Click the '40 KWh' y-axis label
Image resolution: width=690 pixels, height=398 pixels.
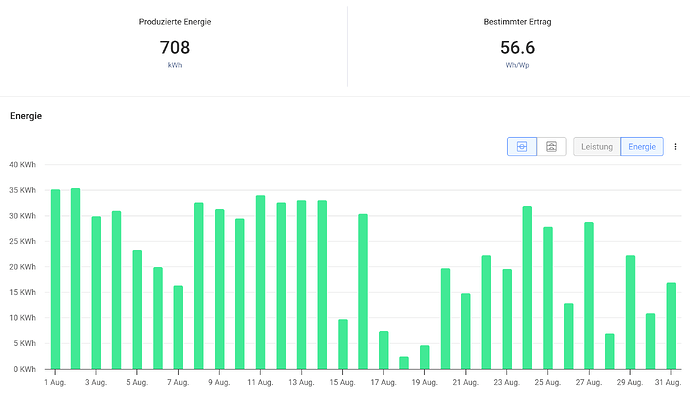[x=22, y=165]
